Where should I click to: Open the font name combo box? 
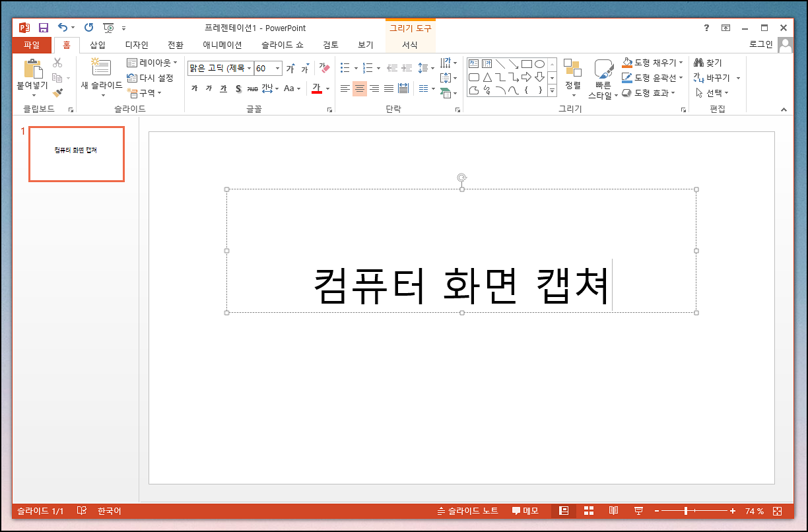click(220, 69)
